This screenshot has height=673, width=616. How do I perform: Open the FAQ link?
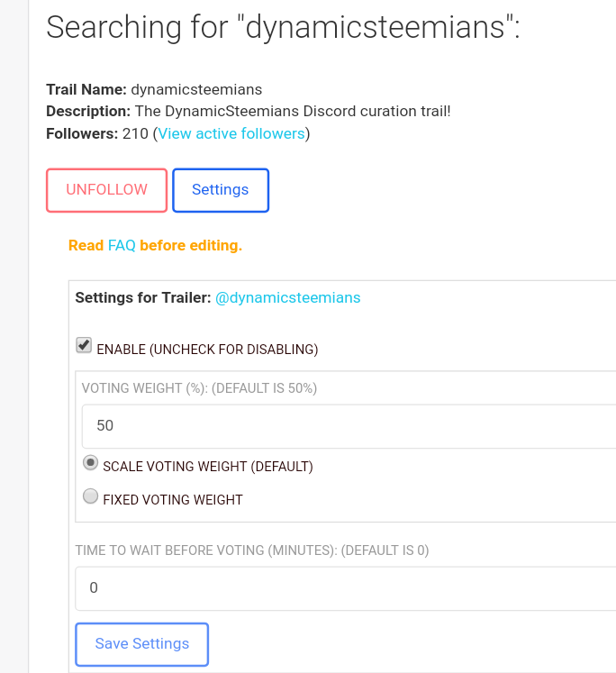tap(122, 246)
